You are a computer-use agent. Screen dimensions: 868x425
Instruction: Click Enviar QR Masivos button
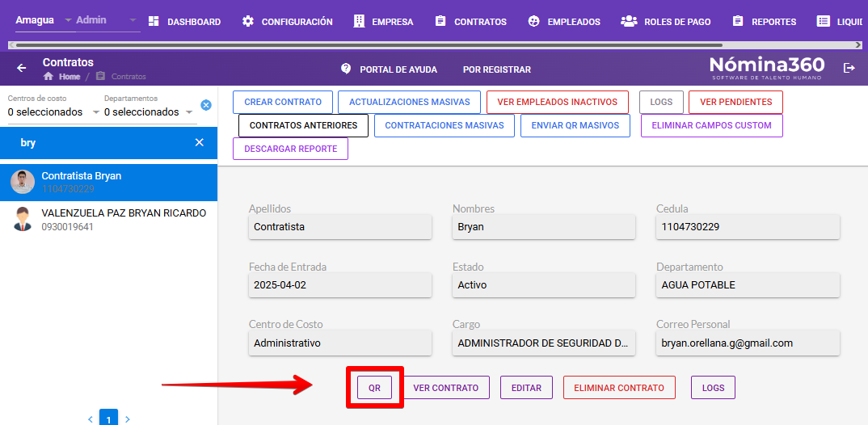coord(575,125)
